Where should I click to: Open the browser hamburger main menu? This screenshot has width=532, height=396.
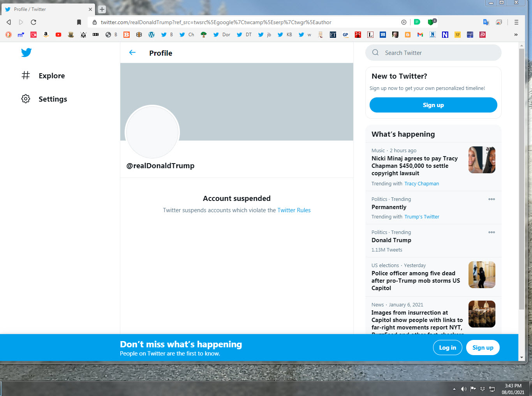(516, 22)
